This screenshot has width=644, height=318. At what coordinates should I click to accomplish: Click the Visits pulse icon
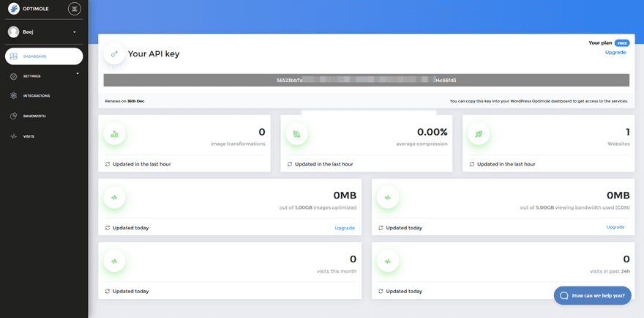14,136
